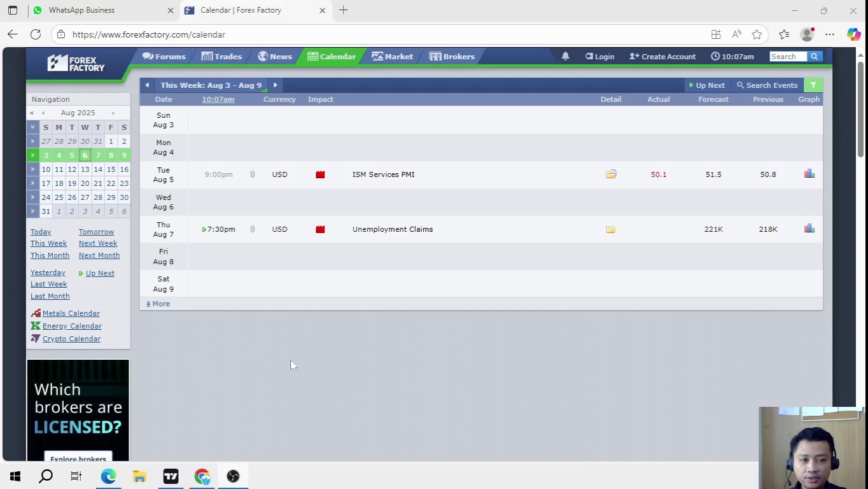
Task: Select the week row Aug 10 expander
Action: [x=32, y=169]
